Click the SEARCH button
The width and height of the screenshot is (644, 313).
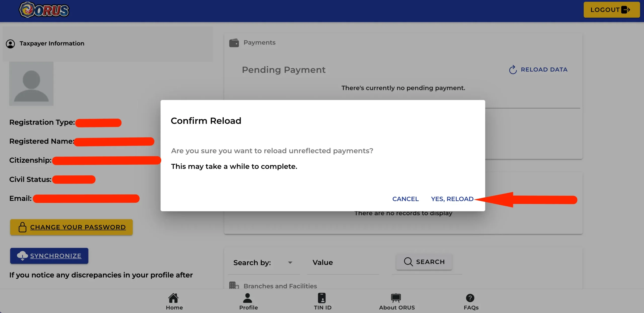tap(424, 262)
